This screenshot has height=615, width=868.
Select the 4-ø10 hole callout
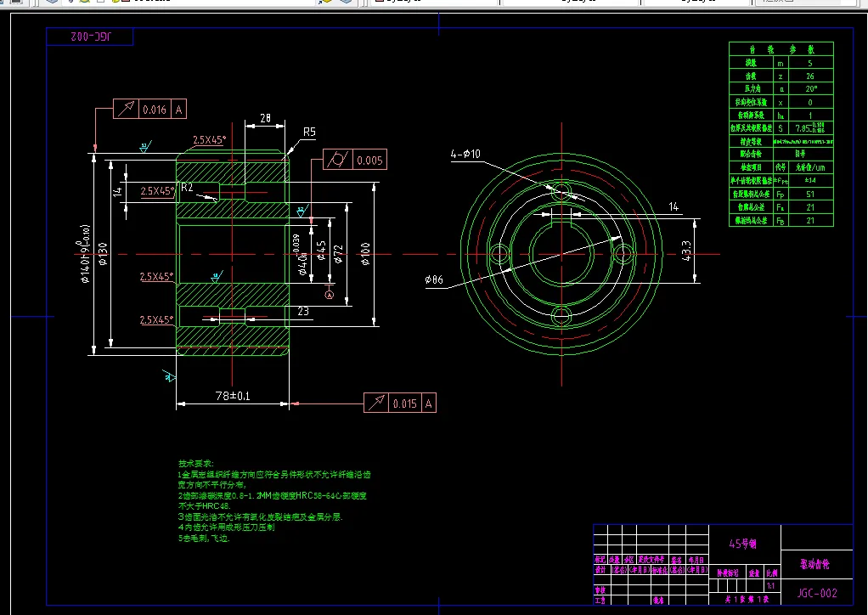coord(465,154)
